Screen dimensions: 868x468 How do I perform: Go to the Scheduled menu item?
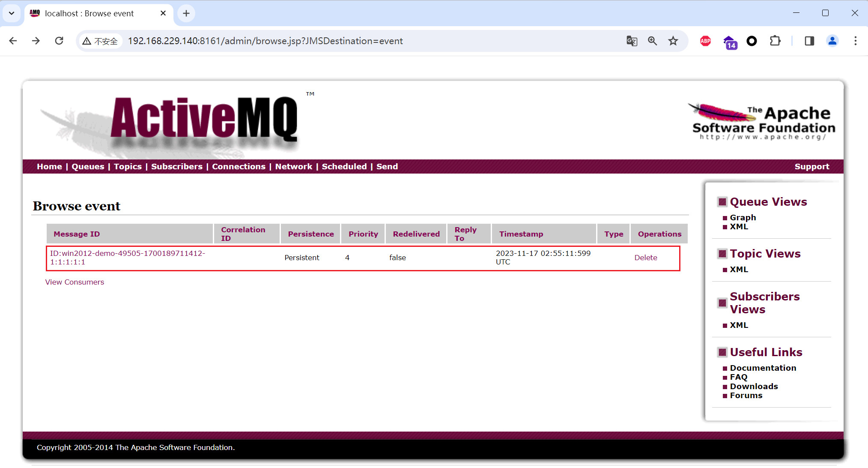click(344, 166)
